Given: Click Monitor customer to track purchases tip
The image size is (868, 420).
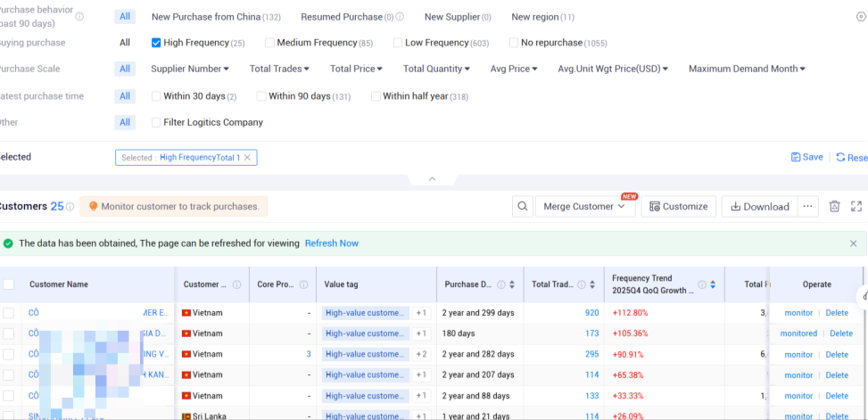Looking at the screenshot, I should [x=174, y=206].
